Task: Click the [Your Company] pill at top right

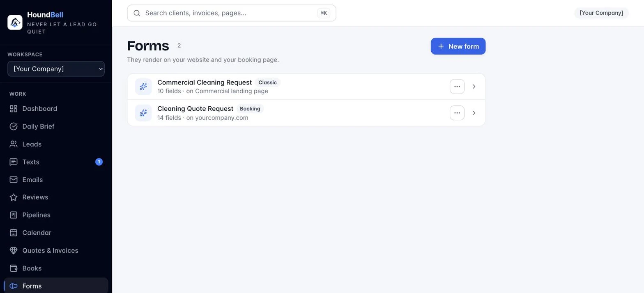Action: pyautogui.click(x=601, y=13)
